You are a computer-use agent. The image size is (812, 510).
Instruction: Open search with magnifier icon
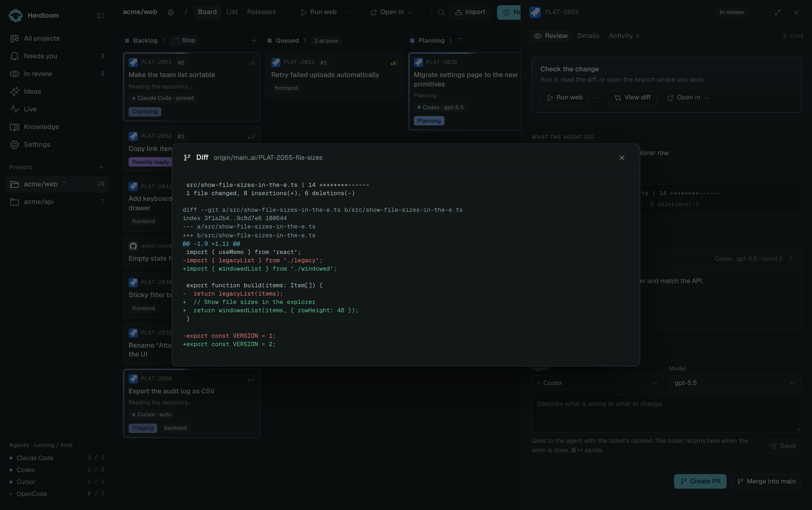click(441, 12)
